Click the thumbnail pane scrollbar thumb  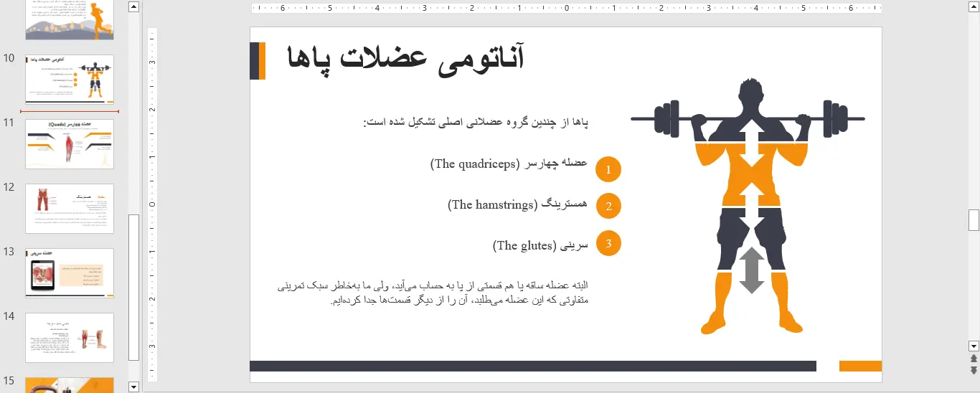[x=133, y=287]
